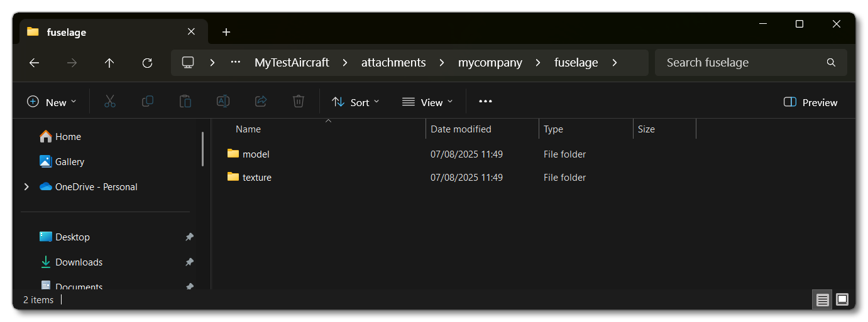Unpin Downloads using its pin icon
The height and width of the screenshot is (322, 868).
tap(189, 262)
